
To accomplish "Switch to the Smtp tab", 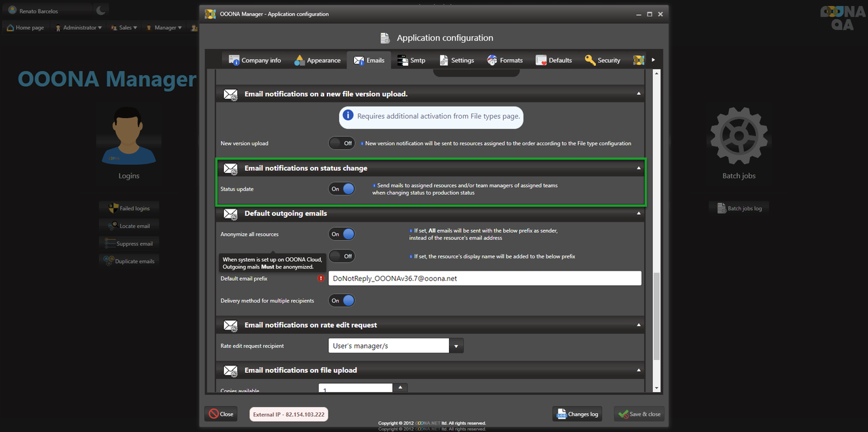I will [x=410, y=60].
